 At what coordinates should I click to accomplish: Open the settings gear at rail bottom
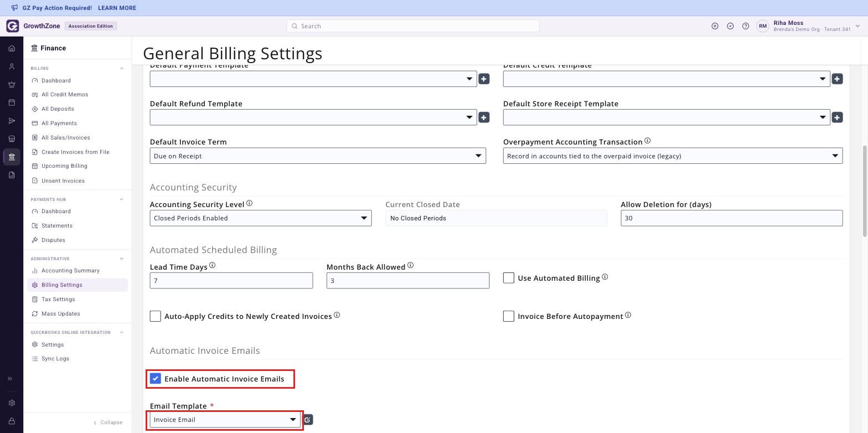pyautogui.click(x=12, y=403)
